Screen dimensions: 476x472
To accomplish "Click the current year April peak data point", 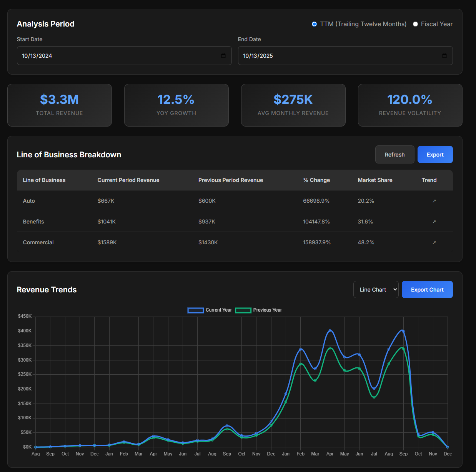I will pos(330,331).
